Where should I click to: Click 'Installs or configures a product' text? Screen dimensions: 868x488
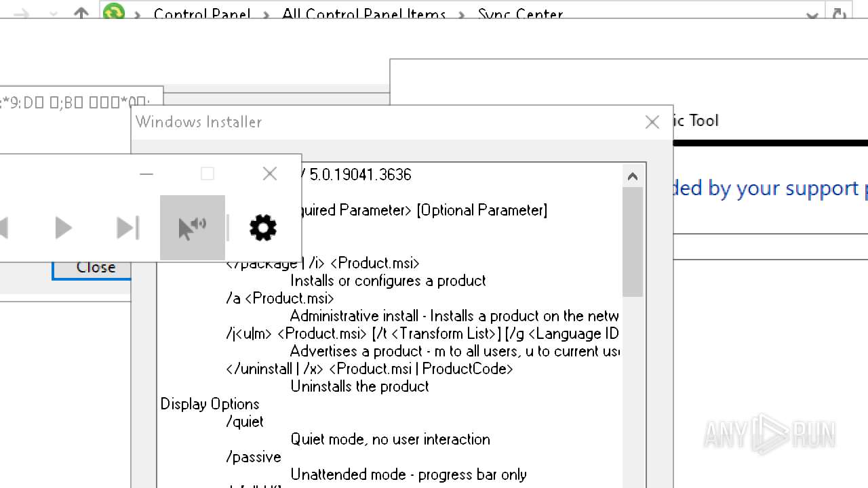(389, 281)
